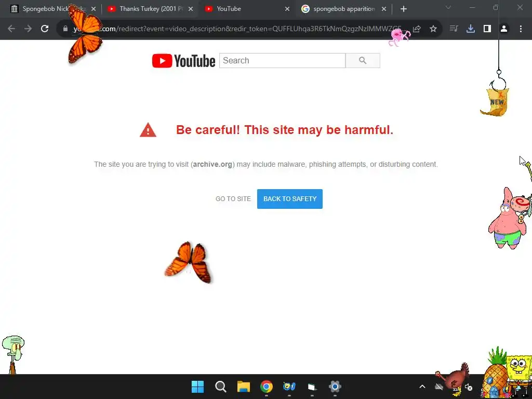Open the Windows Start menu

(197, 387)
